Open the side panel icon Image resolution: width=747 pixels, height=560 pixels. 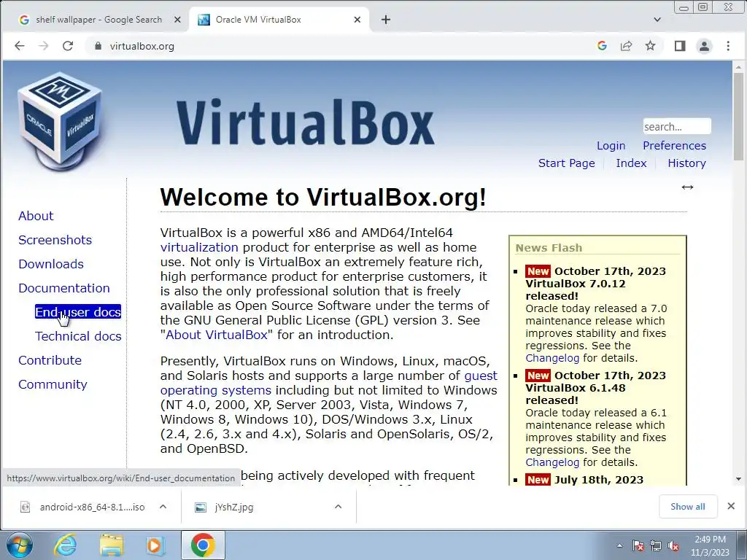680,46
